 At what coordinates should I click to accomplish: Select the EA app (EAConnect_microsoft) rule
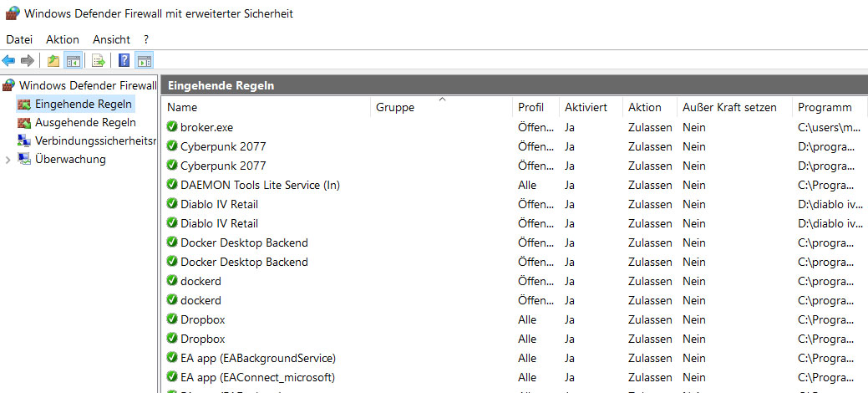(x=257, y=377)
